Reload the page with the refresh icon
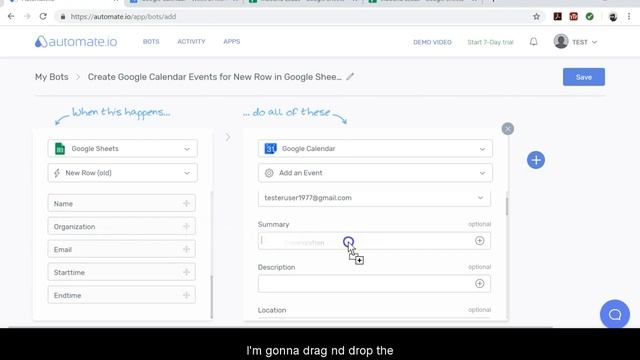 click(43, 17)
